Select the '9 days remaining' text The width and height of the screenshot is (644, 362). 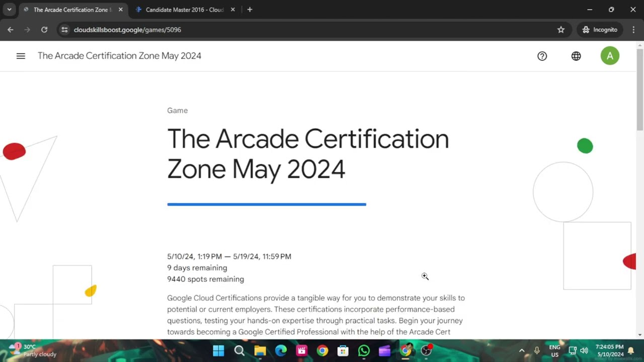coord(197,268)
